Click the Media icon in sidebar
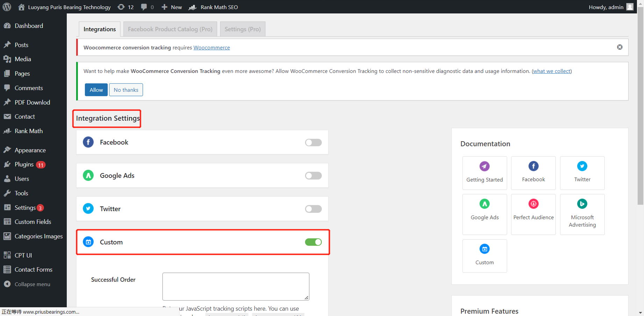The image size is (644, 316). pos(7,59)
